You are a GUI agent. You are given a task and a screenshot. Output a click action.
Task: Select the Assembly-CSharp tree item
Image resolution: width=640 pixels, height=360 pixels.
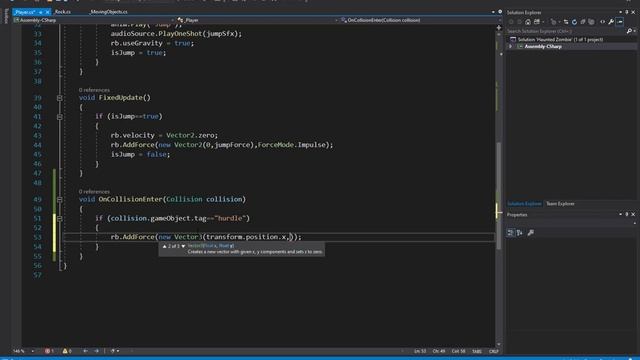coord(543,47)
